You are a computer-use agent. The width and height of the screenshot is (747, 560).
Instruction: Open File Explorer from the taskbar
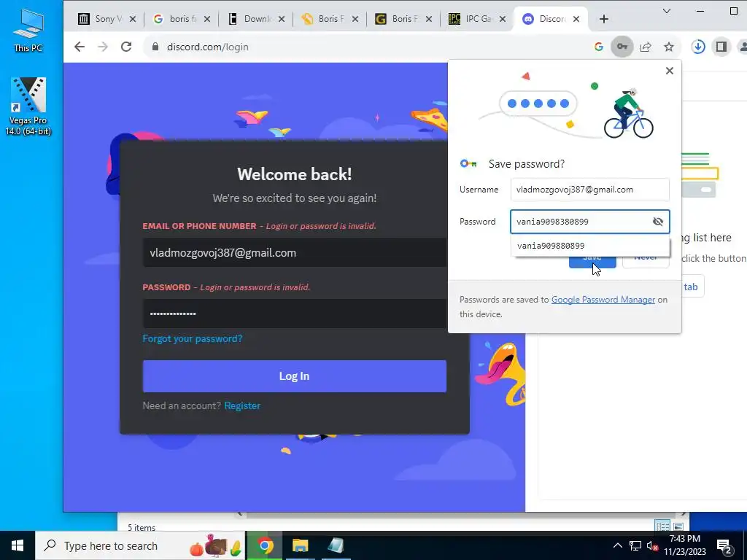[x=300, y=545]
